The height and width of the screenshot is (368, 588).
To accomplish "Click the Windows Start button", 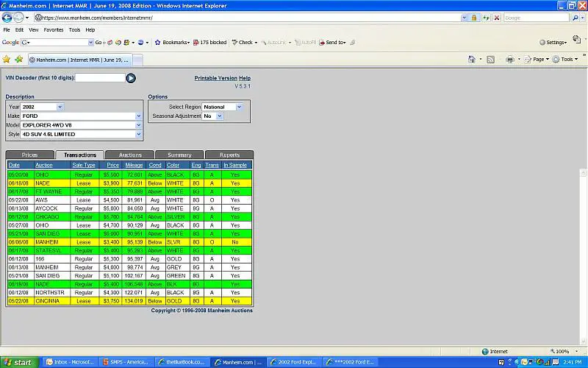I will (x=20, y=362).
